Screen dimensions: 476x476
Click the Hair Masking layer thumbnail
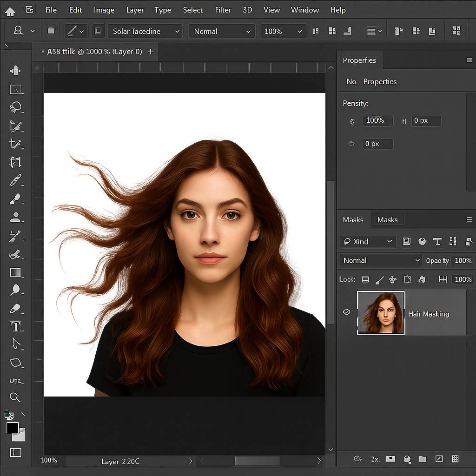[x=381, y=312]
